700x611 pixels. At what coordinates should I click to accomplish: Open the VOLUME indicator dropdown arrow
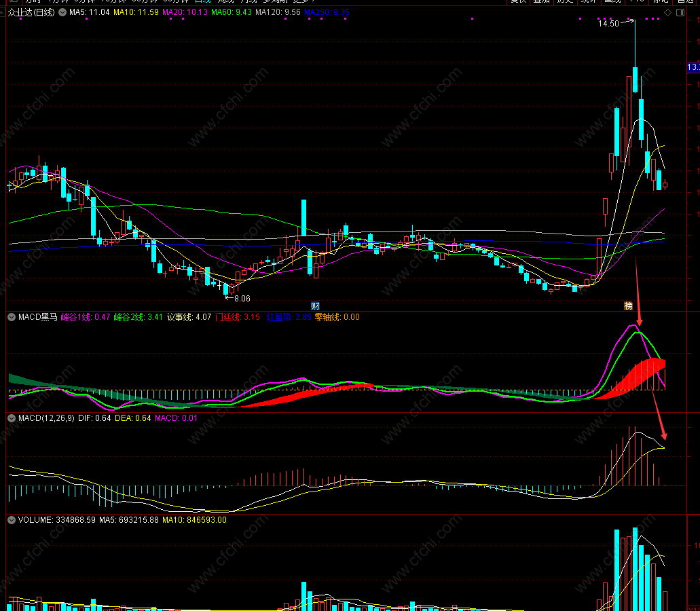[12, 520]
